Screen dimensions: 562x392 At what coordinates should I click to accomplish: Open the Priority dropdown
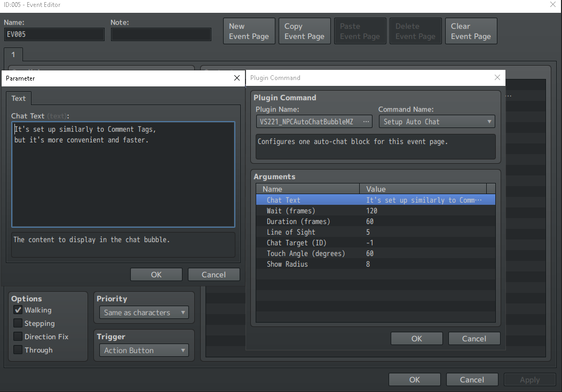tap(144, 313)
